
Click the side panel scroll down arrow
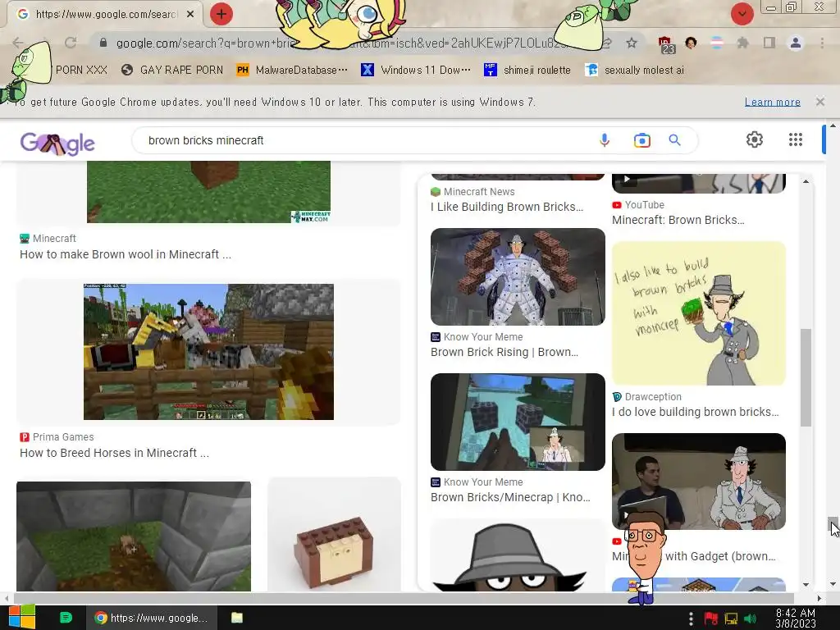coord(806,585)
